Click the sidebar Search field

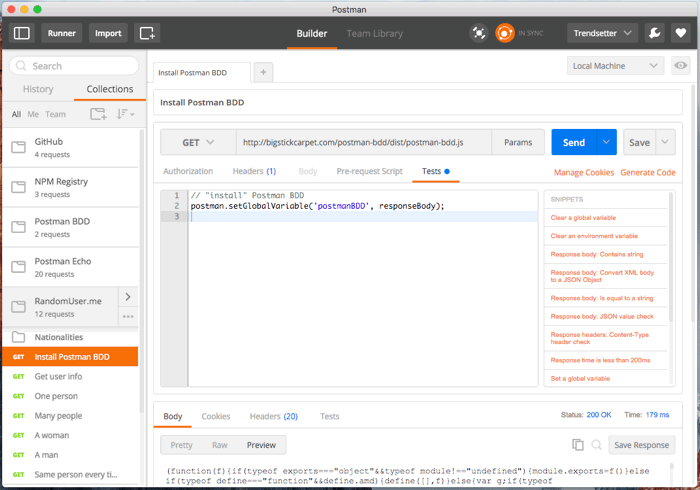click(74, 66)
